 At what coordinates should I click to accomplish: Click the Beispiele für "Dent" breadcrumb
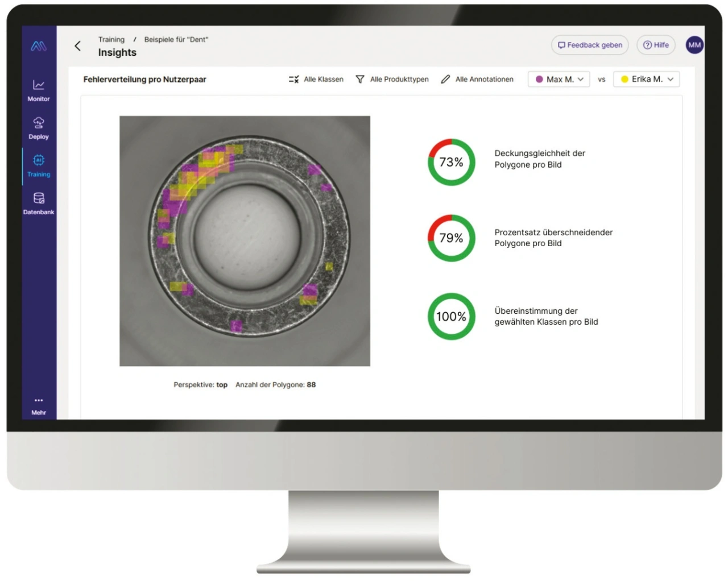tap(176, 40)
